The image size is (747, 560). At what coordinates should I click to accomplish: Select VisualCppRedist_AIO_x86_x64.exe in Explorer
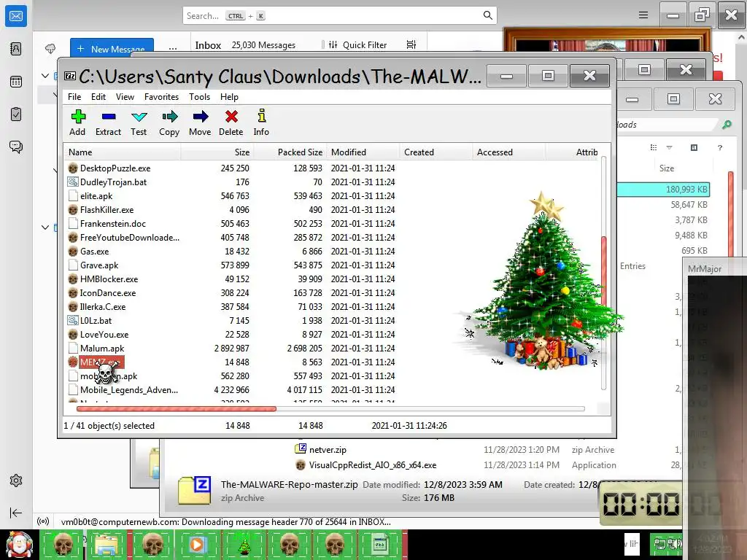(x=366, y=464)
